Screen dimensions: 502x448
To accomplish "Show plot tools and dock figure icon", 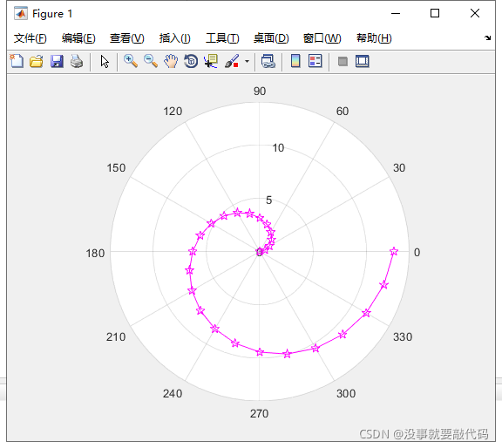I will click(x=363, y=61).
